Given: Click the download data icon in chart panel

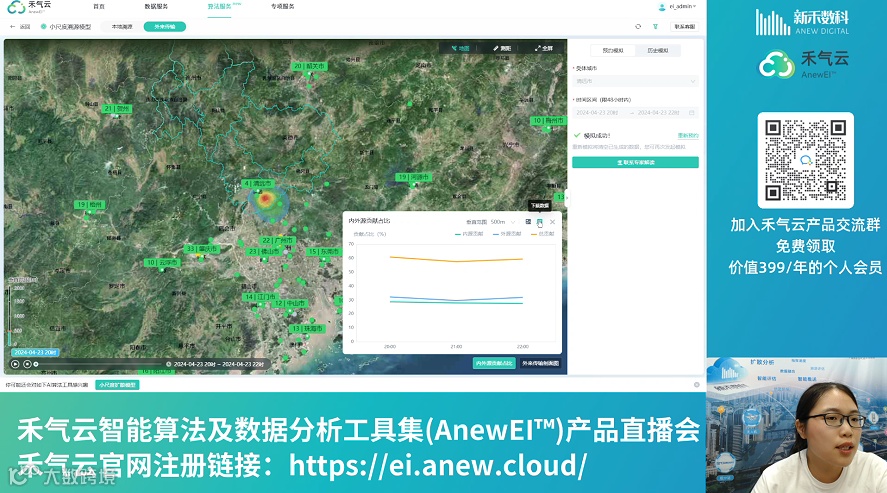Looking at the screenshot, I should coord(540,222).
